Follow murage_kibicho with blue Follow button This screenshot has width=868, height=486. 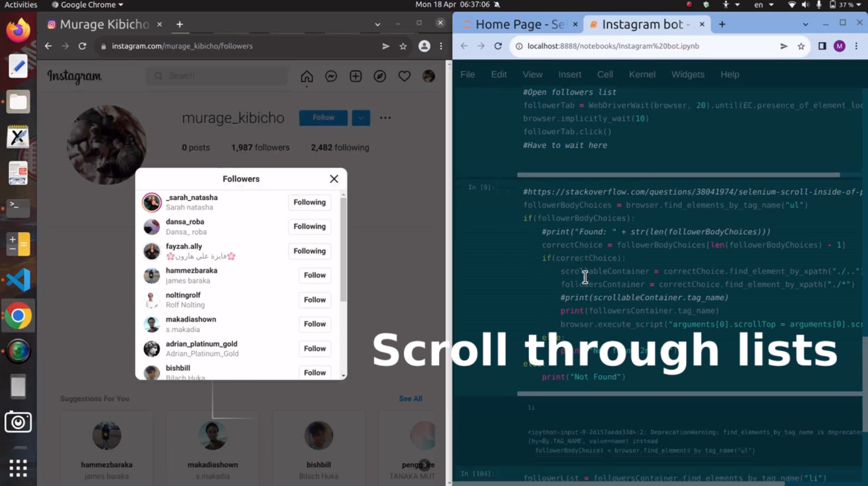click(x=323, y=118)
